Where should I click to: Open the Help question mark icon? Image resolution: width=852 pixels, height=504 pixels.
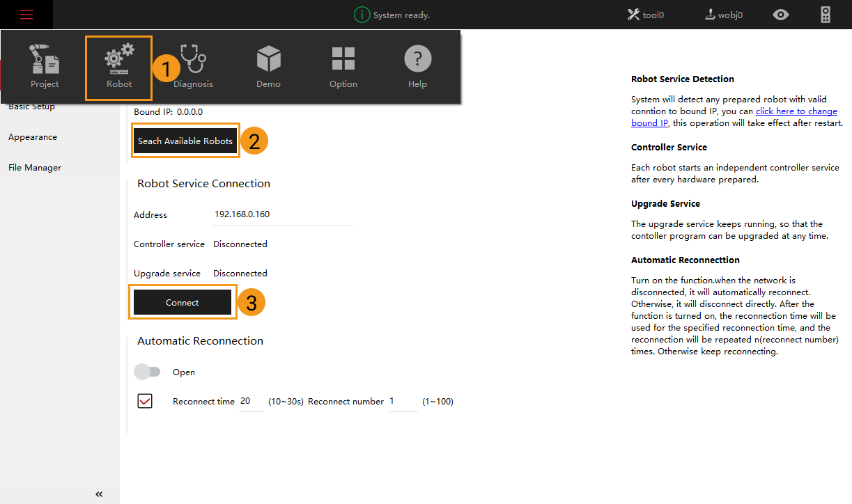point(417,66)
